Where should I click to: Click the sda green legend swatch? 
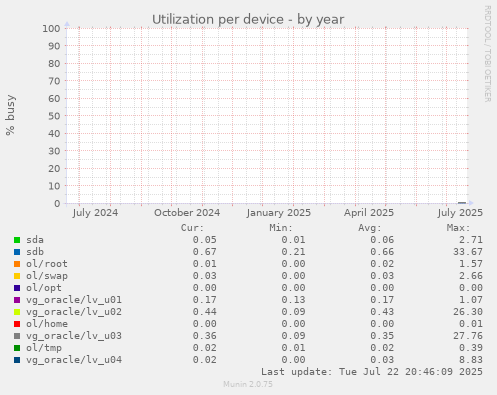17,240
